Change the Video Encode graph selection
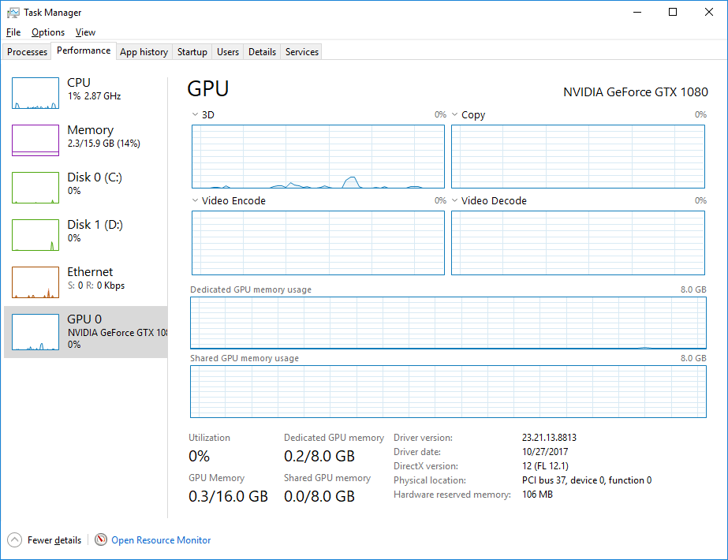 pyautogui.click(x=194, y=200)
